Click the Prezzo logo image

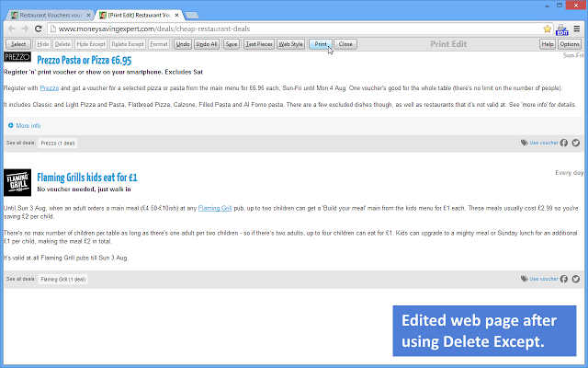click(17, 57)
